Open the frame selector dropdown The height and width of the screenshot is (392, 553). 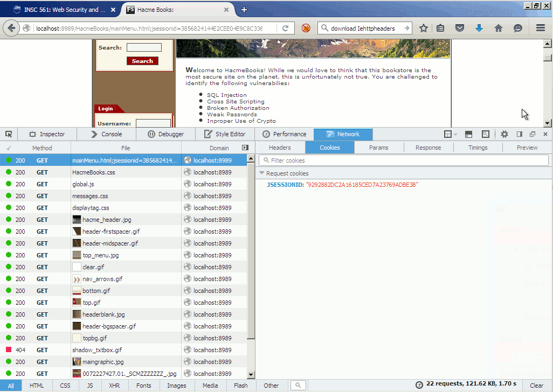click(x=450, y=134)
